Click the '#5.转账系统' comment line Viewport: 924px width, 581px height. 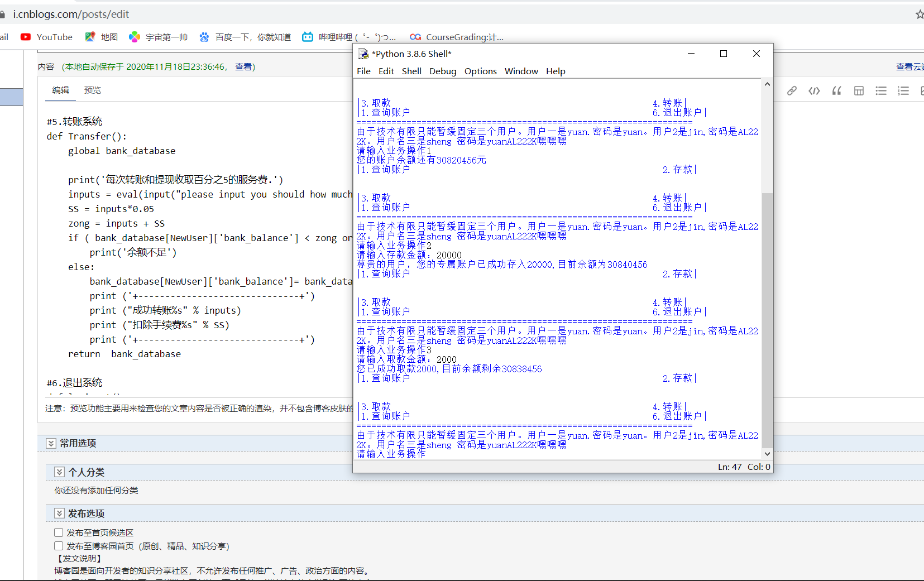click(x=74, y=122)
